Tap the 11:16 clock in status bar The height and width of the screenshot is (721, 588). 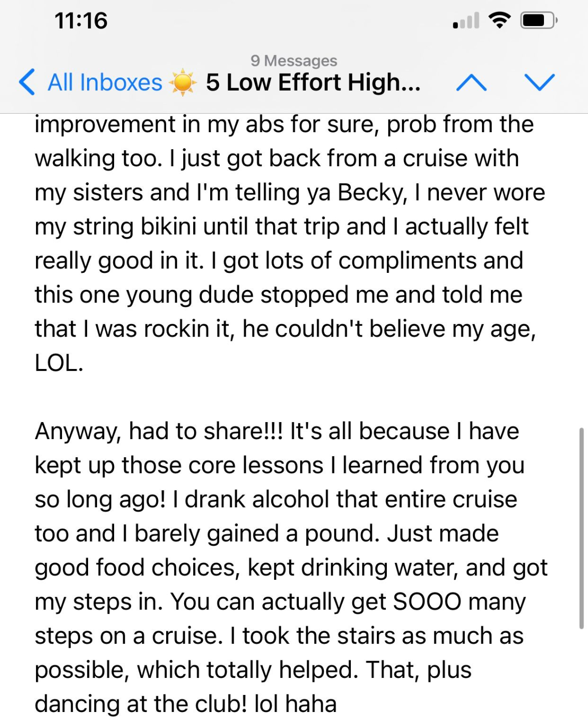pyautogui.click(x=81, y=21)
